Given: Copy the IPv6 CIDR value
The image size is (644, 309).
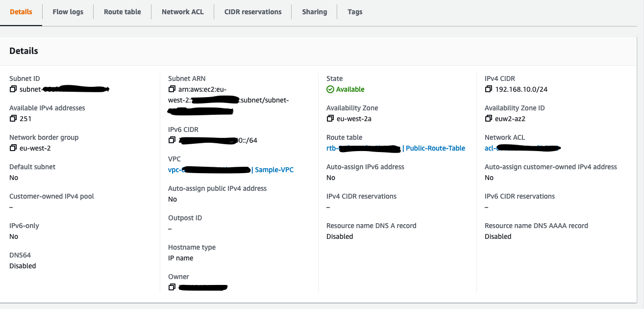Looking at the screenshot, I should [x=172, y=140].
